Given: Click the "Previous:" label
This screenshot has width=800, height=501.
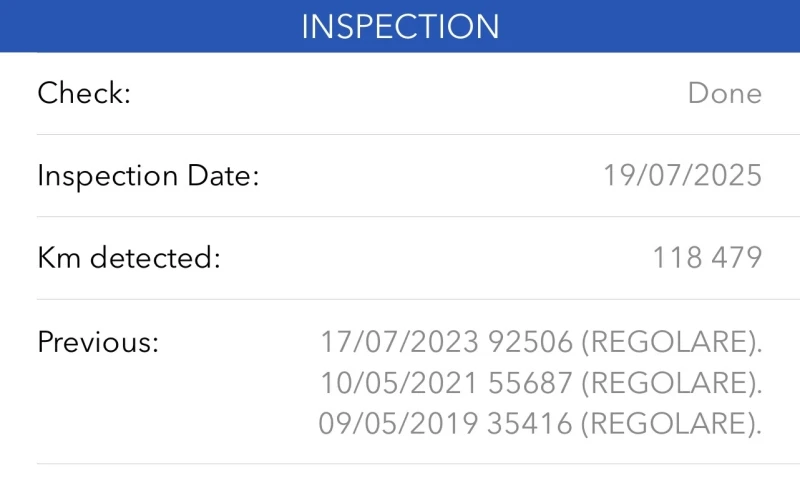Looking at the screenshot, I should pyautogui.click(x=98, y=342).
